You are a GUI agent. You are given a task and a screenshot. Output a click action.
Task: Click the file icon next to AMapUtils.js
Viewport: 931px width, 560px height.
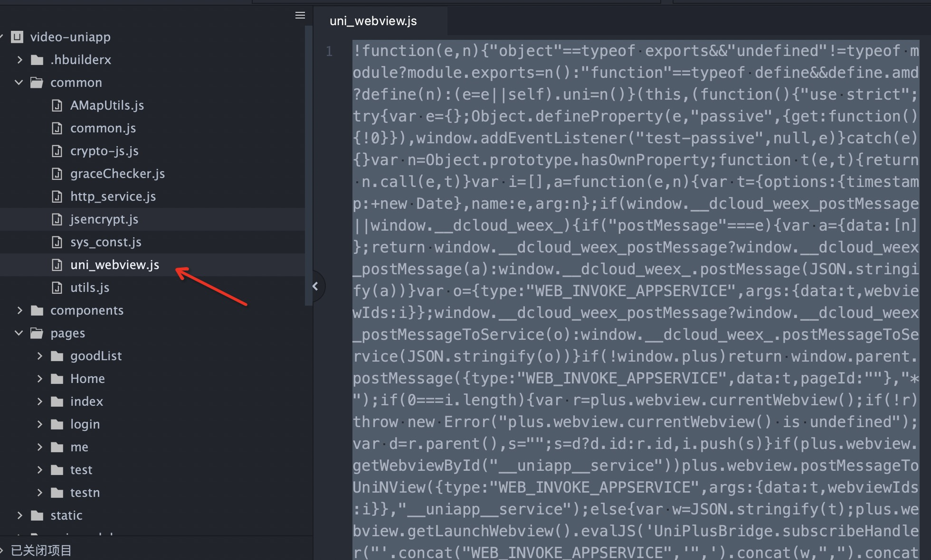coord(57,105)
